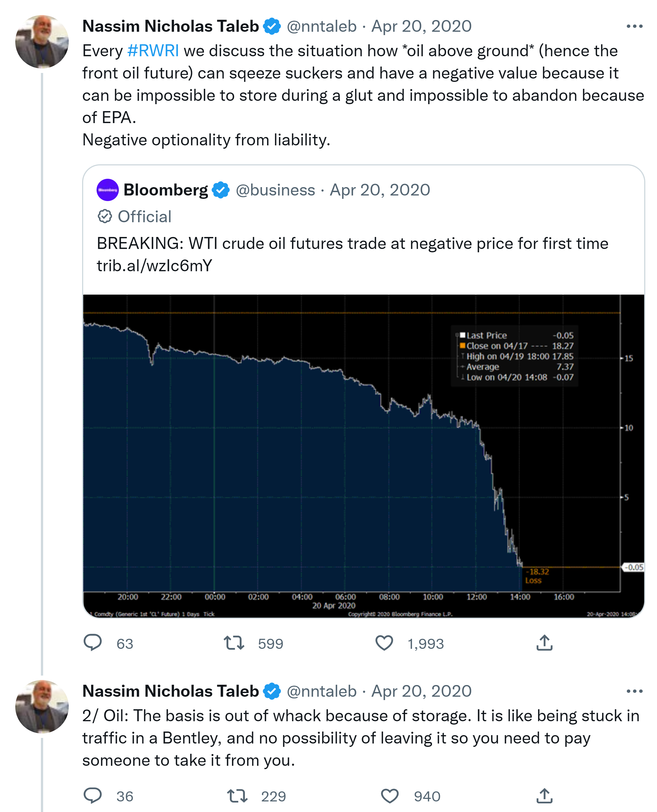Screen dimensions: 657x812
Task: Click the @business handle in quoted tweet
Action: point(275,190)
